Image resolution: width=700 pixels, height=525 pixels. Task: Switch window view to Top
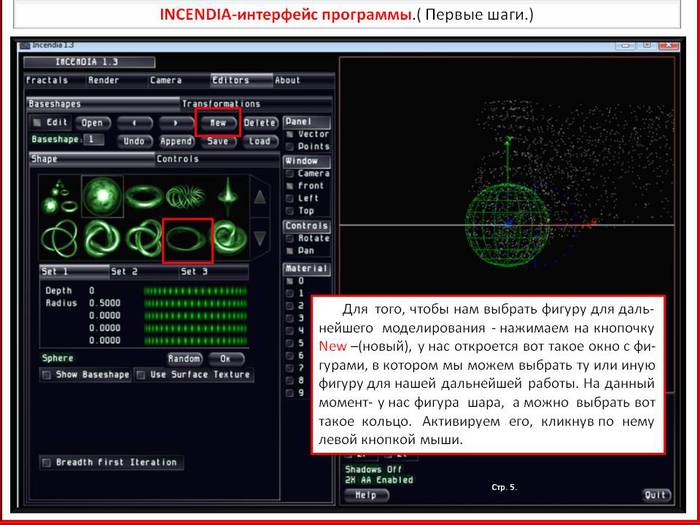point(290,211)
